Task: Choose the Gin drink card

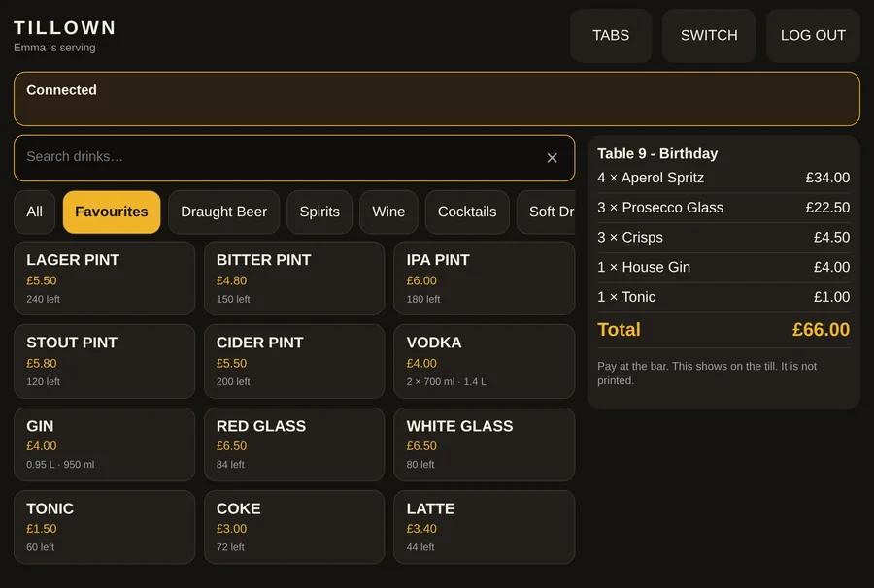Action: [x=104, y=444]
